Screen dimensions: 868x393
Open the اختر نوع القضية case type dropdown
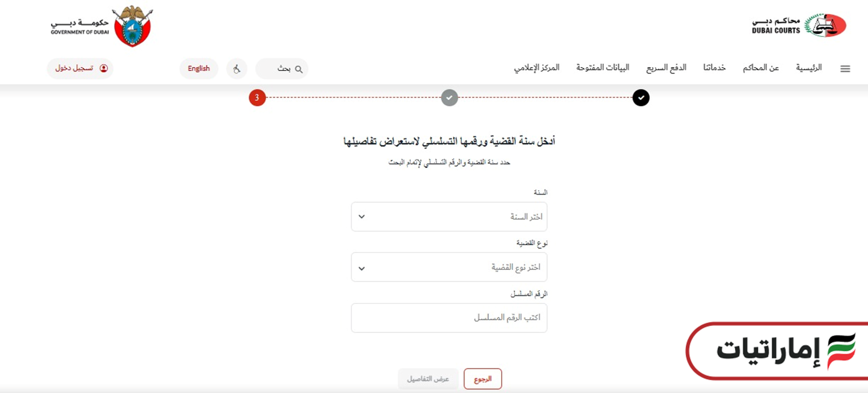(448, 267)
